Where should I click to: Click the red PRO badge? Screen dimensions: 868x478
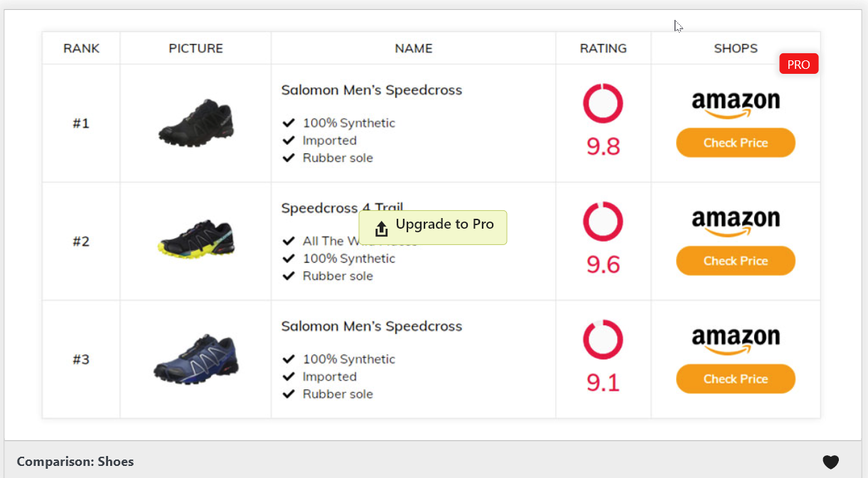coord(799,64)
